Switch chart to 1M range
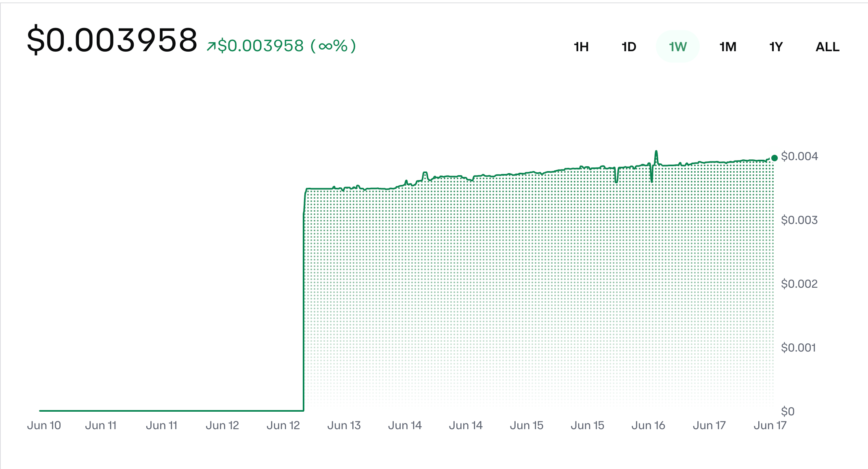This screenshot has height=469, width=868. [x=728, y=47]
